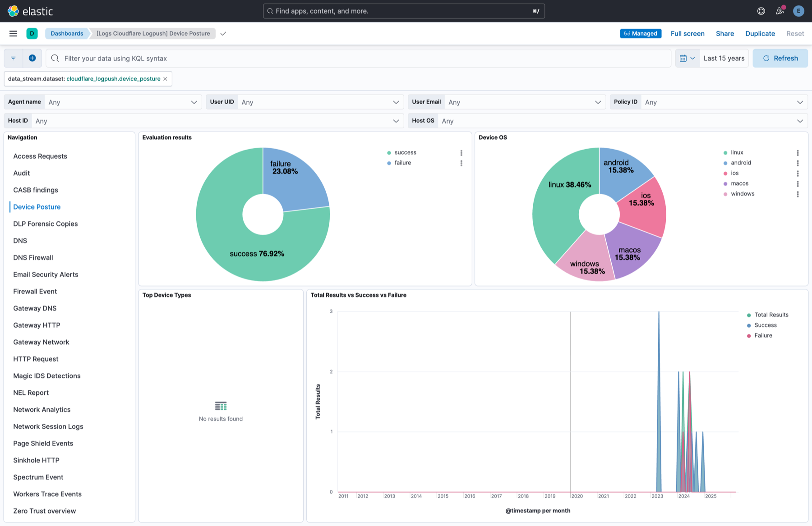
Task: Open Workers Trace Events link
Action: point(47,494)
